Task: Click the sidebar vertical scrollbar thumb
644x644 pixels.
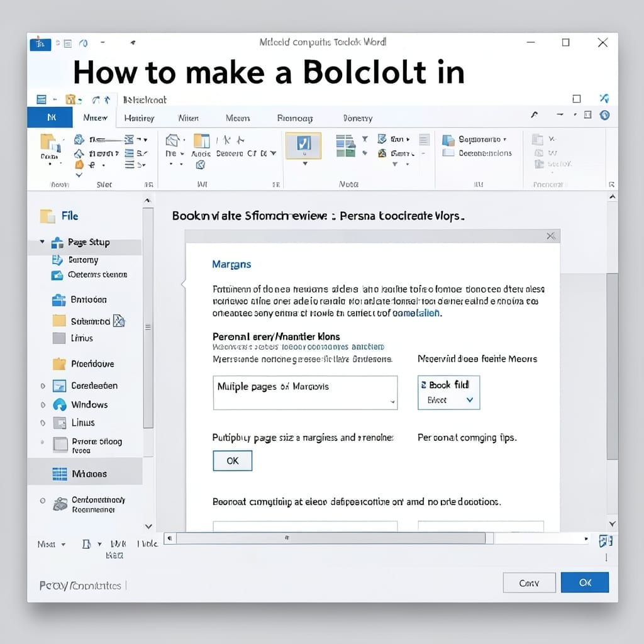Action: [148, 318]
